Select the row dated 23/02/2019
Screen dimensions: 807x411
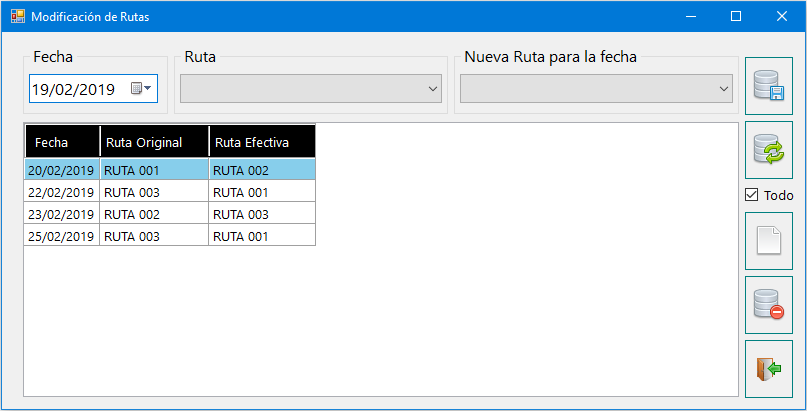click(170, 214)
